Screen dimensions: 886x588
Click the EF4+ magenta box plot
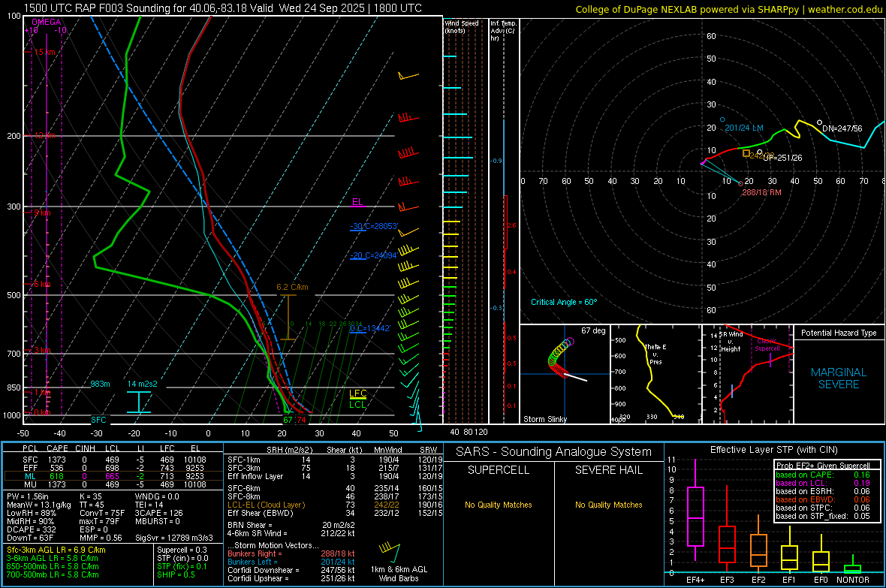tap(695, 516)
